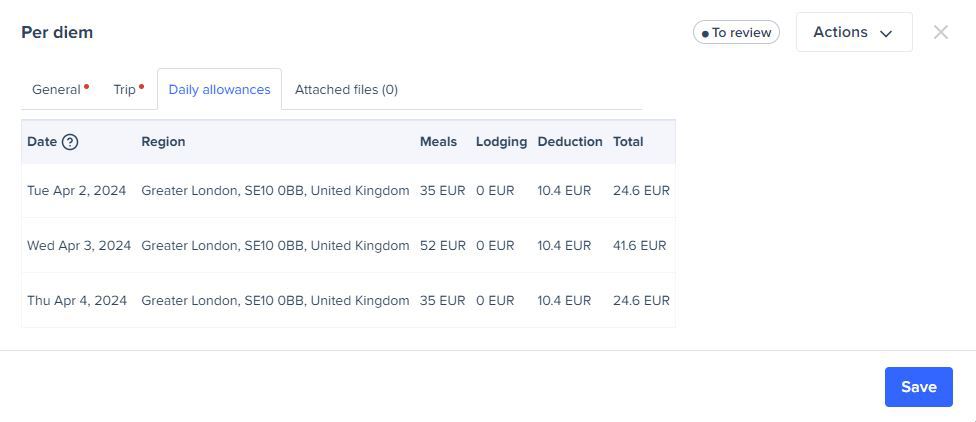
Task: Click the Lodging column header
Action: coord(501,142)
